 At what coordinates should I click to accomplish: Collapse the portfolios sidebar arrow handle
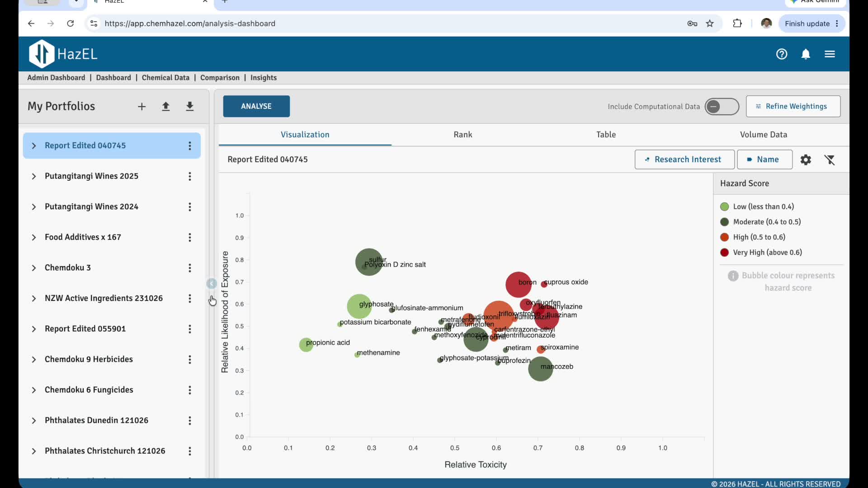tap(211, 284)
